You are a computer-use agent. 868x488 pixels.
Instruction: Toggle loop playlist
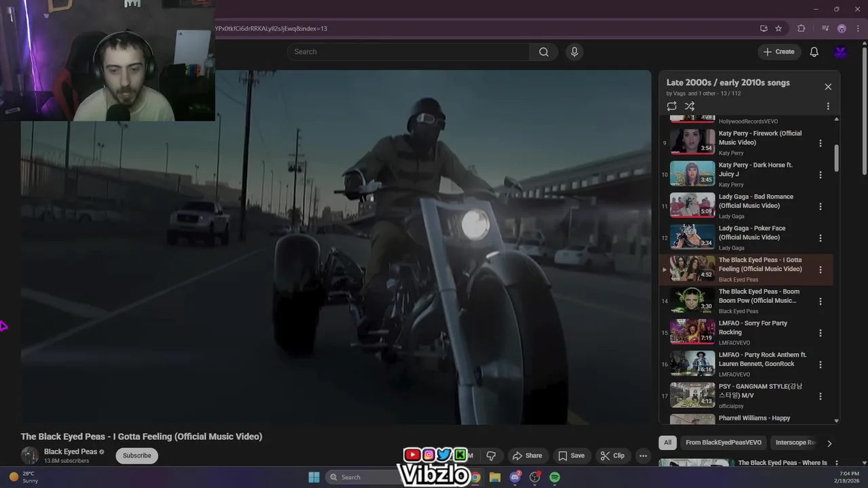click(x=671, y=106)
